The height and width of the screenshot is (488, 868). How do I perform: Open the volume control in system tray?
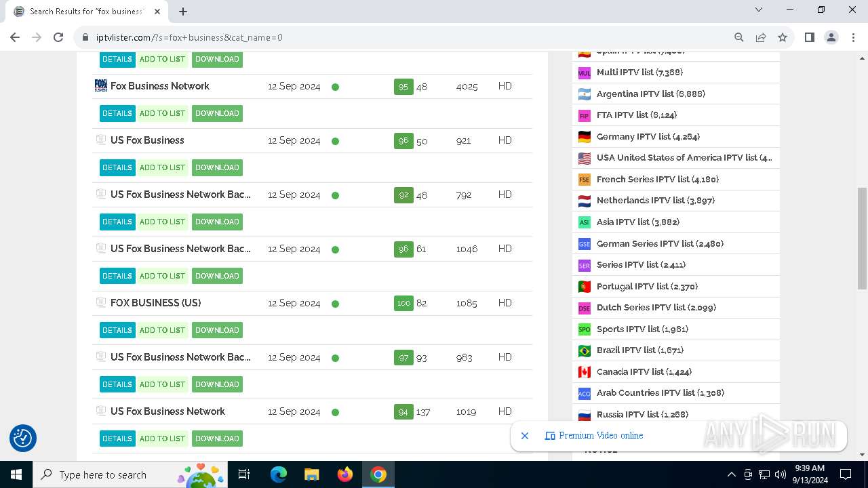[781, 474]
